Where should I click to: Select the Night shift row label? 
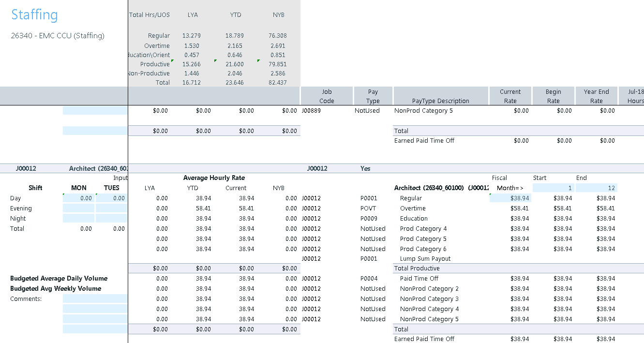[x=18, y=219]
